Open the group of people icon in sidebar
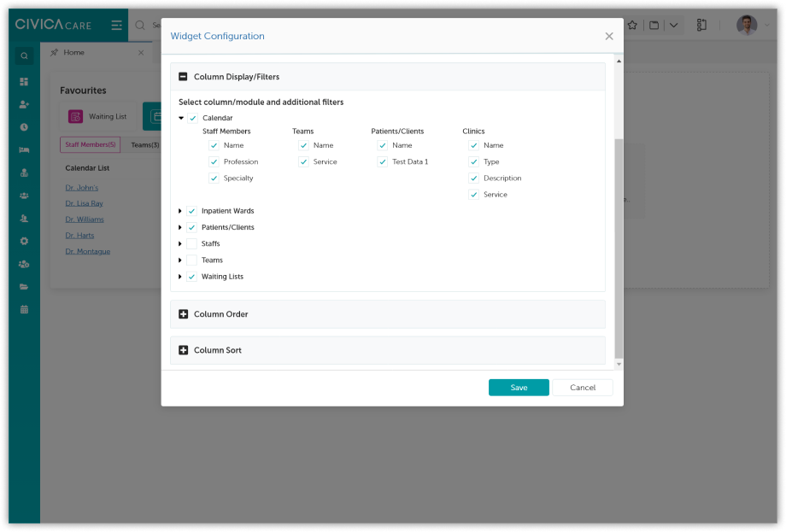The height and width of the screenshot is (532, 786). coord(24,196)
